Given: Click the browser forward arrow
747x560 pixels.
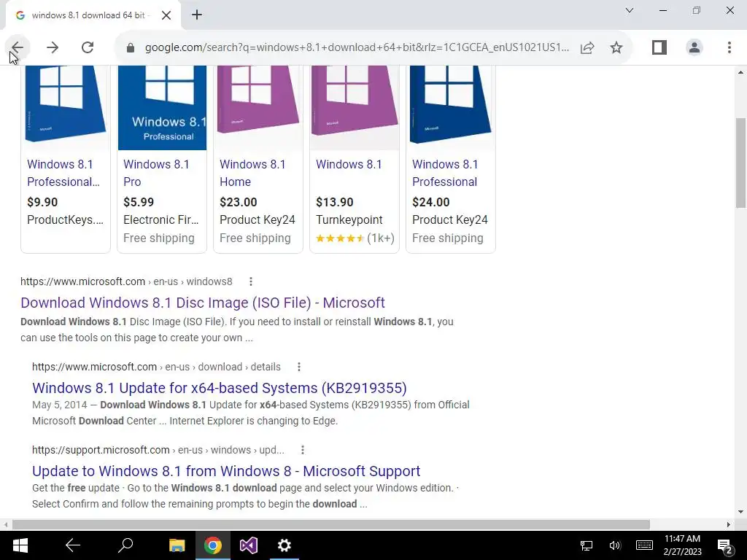Looking at the screenshot, I should (x=53, y=47).
